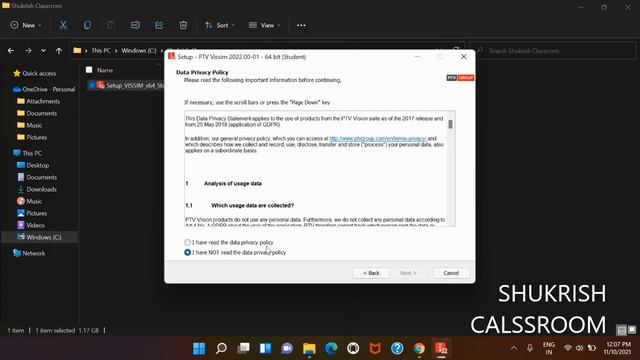Open the New menu in File Explorer
This screenshot has width=640, height=360.
click(25, 25)
